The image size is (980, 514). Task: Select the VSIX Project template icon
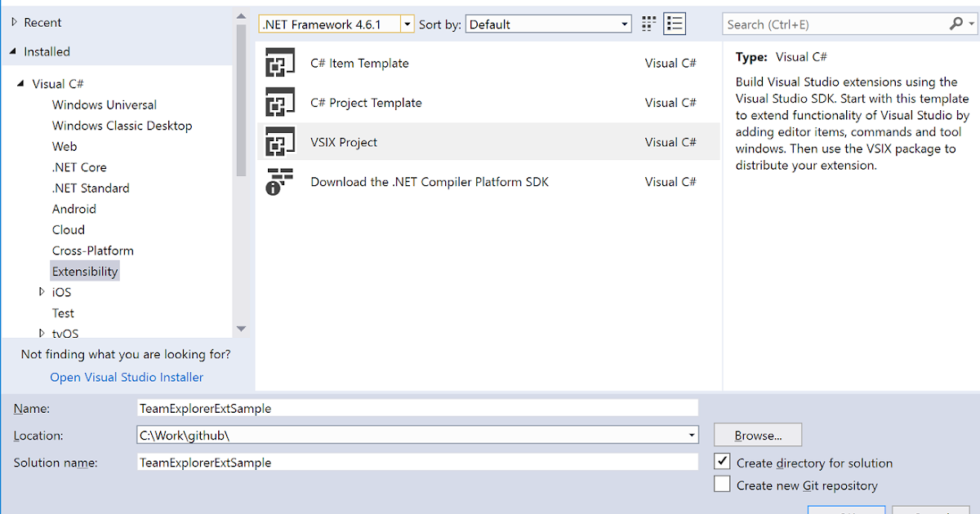[x=280, y=141]
